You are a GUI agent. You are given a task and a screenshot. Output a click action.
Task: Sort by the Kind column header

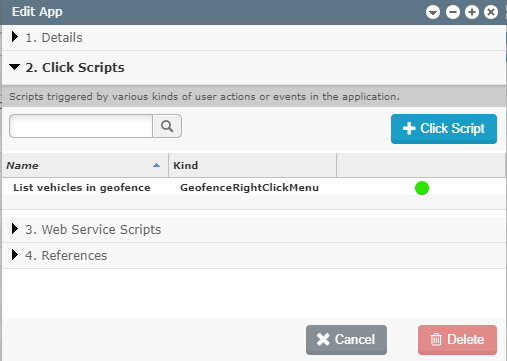[x=253, y=165]
